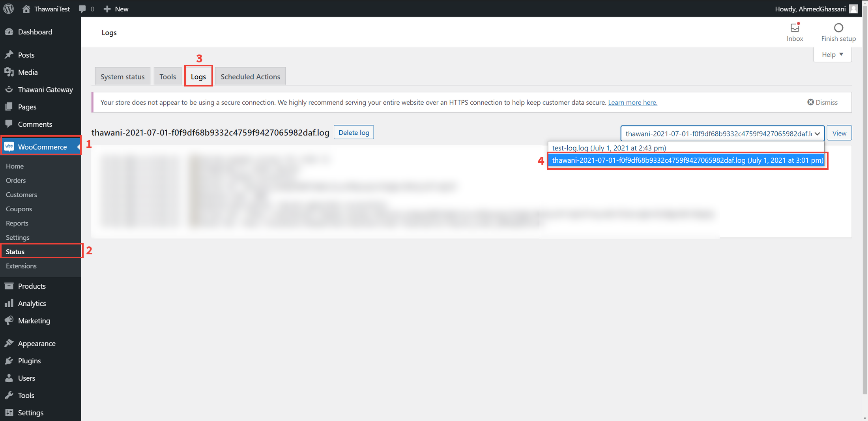The width and height of the screenshot is (868, 421).
Task: Open the Logs tab
Action: (198, 77)
